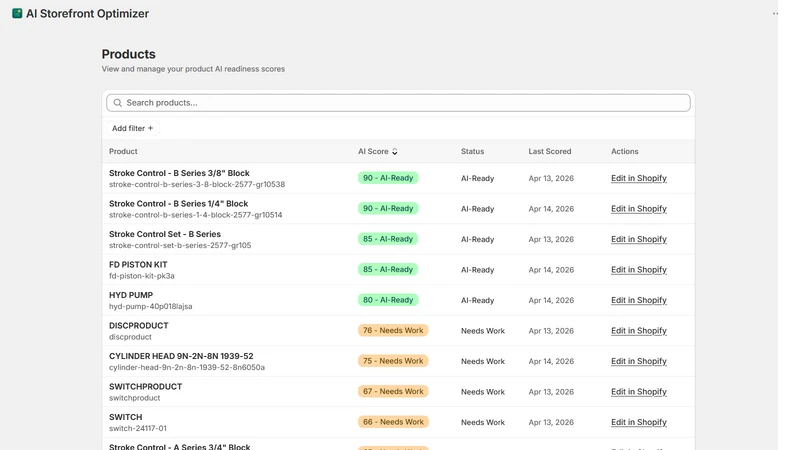800x450 pixels.
Task: Edit CYLINDER HEAD 9N-2N-8N in Shopify
Action: click(639, 361)
